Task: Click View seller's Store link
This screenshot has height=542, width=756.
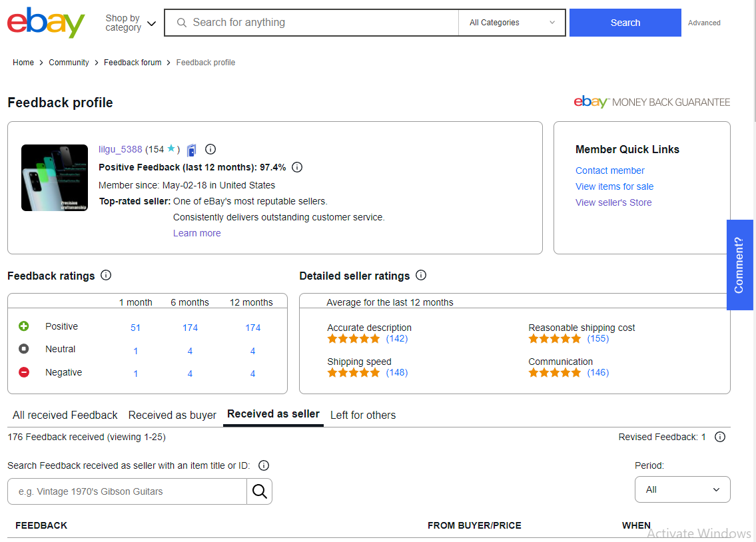Action: tap(613, 202)
